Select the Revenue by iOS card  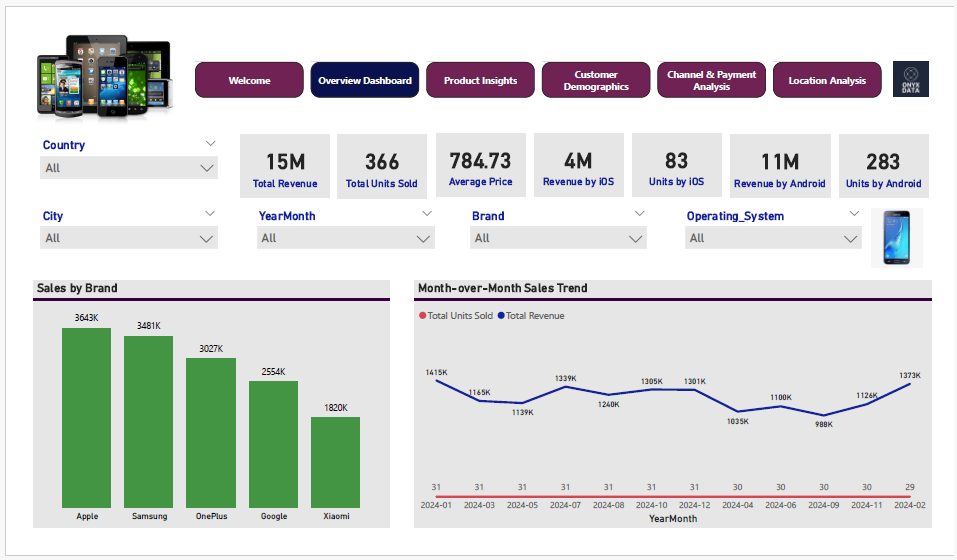tap(579, 165)
